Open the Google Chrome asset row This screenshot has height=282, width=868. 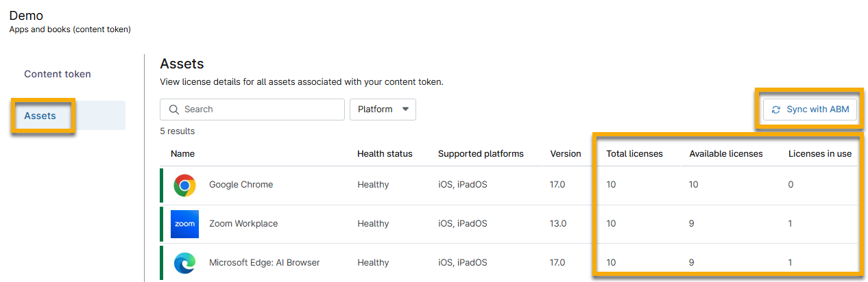coord(241,185)
